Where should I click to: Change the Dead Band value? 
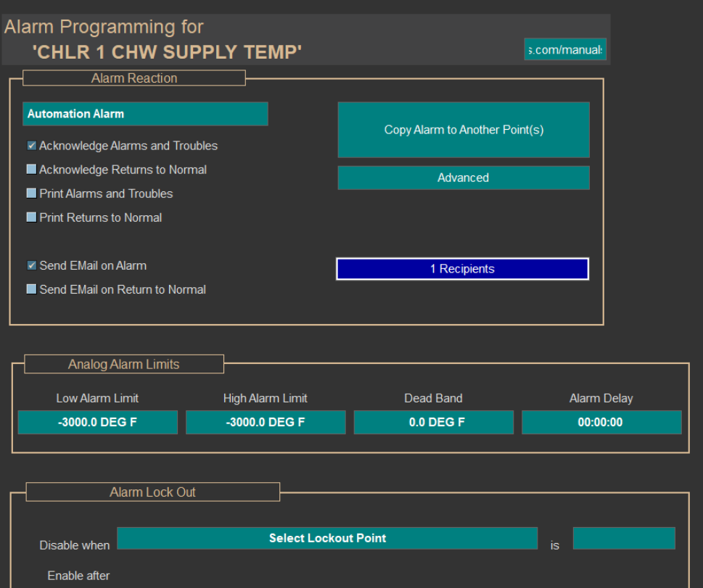(x=433, y=422)
